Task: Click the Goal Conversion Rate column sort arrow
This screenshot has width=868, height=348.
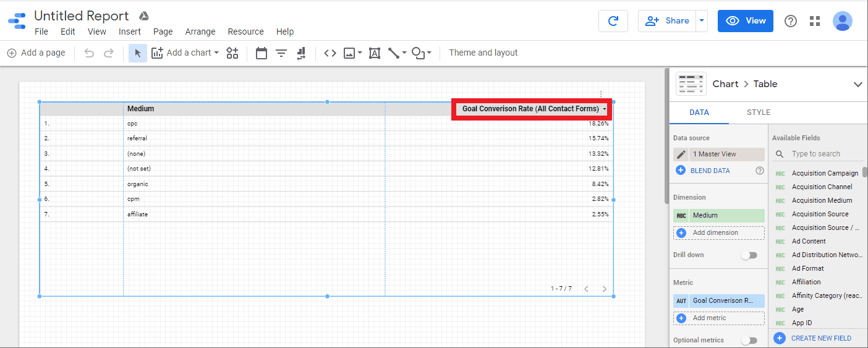Action: coord(604,109)
